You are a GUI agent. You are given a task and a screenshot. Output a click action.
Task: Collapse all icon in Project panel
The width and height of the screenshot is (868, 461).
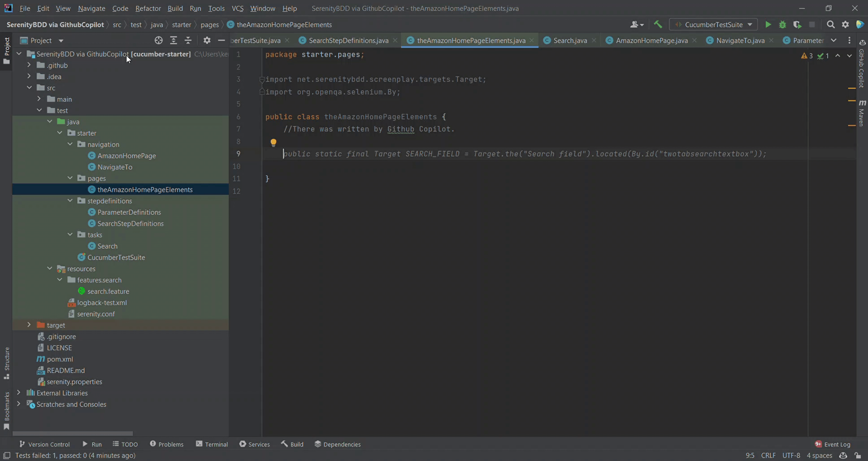pos(188,40)
